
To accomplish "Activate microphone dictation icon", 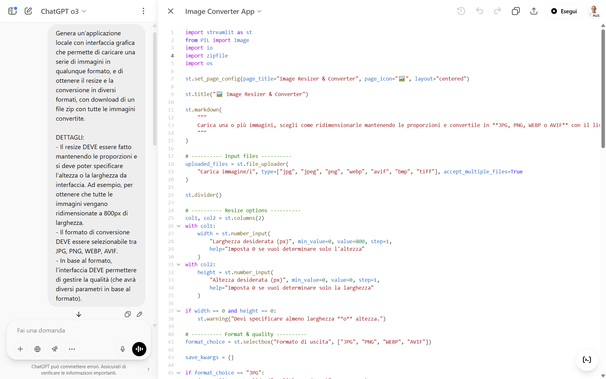I will coord(123,349).
